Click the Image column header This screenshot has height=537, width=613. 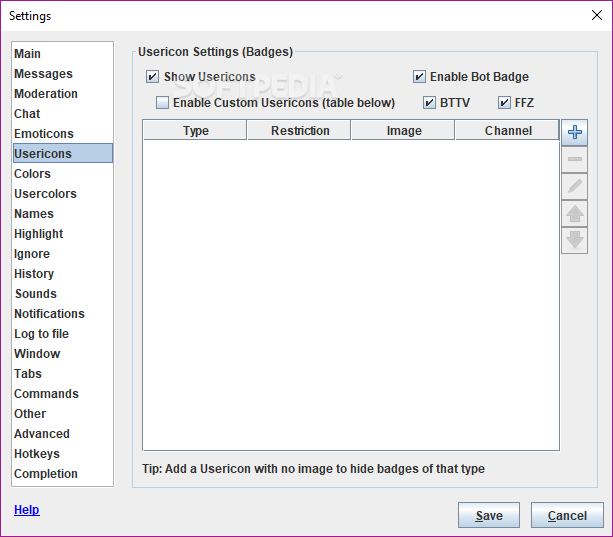[x=403, y=130]
